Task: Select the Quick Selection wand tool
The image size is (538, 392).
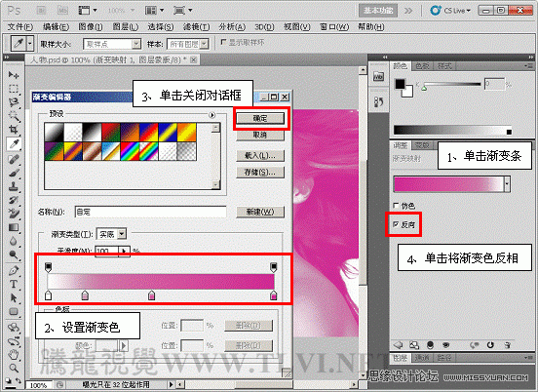Action: (14, 116)
